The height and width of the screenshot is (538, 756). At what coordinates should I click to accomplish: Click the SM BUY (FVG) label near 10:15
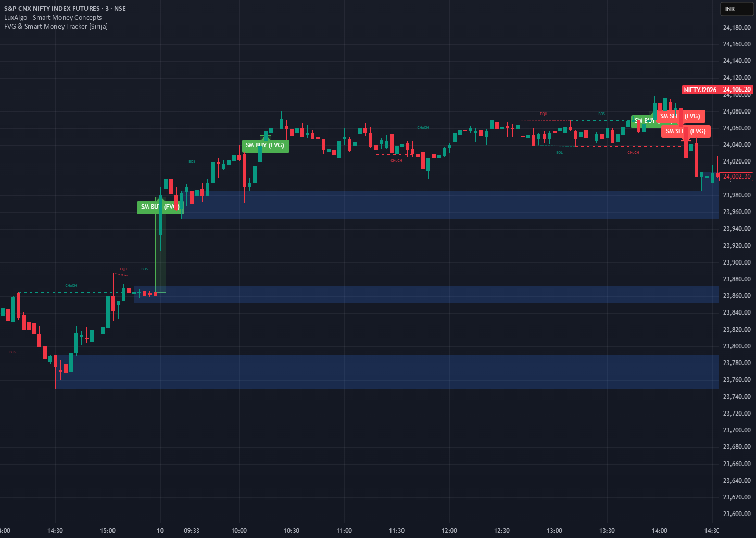point(266,145)
